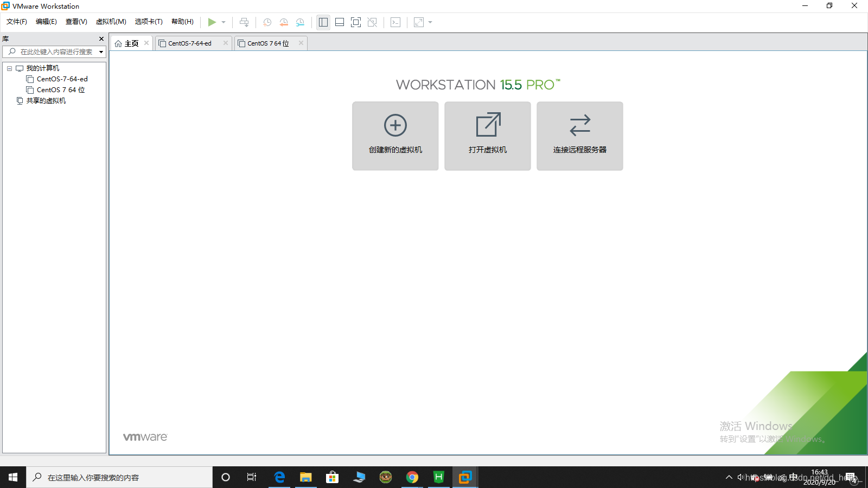This screenshot has width=868, height=488.
Task: Click the VMware Workstation taskbar icon
Action: pyautogui.click(x=465, y=477)
